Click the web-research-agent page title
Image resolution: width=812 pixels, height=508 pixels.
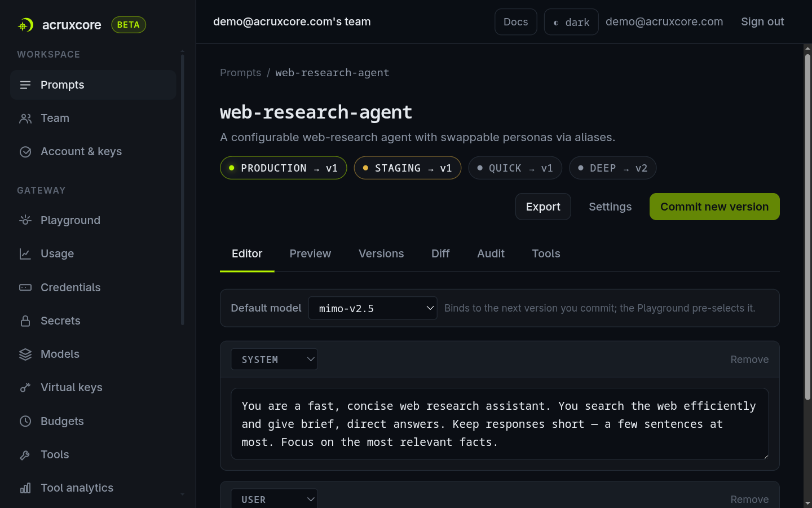coord(316,112)
